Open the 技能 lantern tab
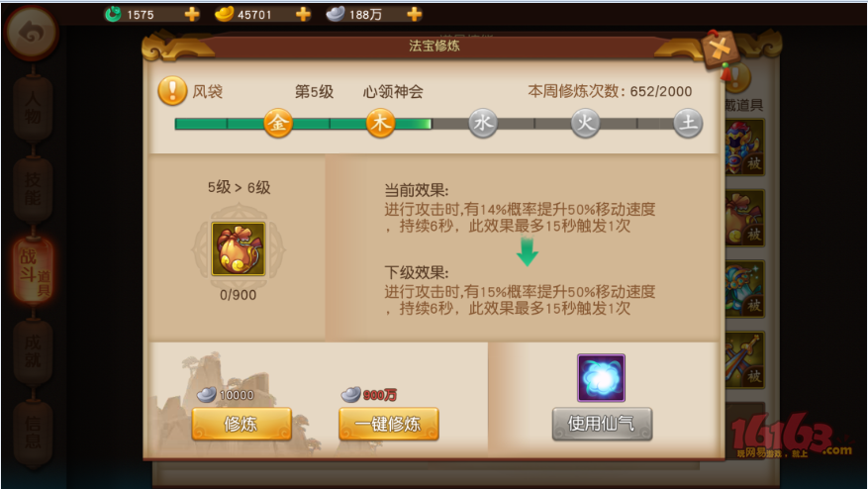The image size is (868, 489). pyautogui.click(x=32, y=189)
